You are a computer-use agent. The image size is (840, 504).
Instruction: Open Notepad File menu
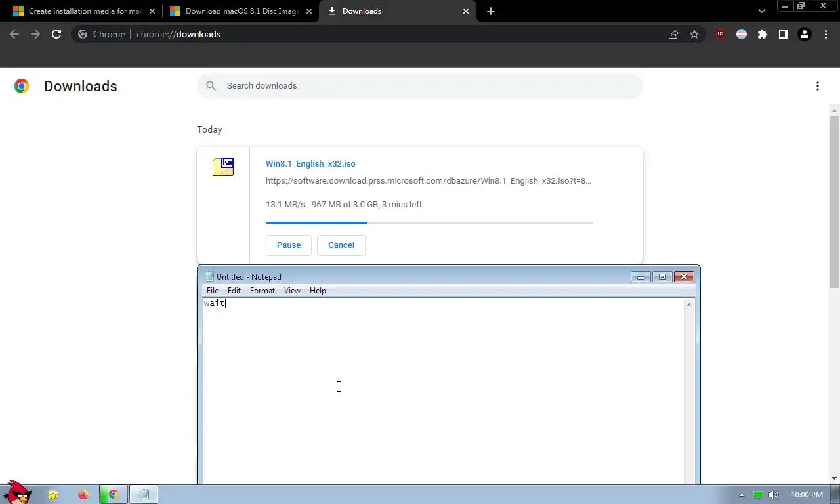pyautogui.click(x=213, y=291)
